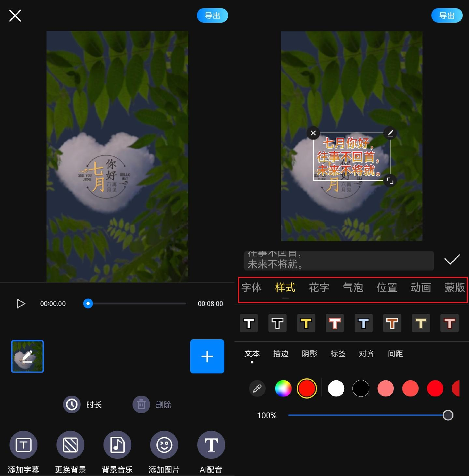Select the 阴影 shadow sub-tab
The image size is (469, 476).
(309, 354)
